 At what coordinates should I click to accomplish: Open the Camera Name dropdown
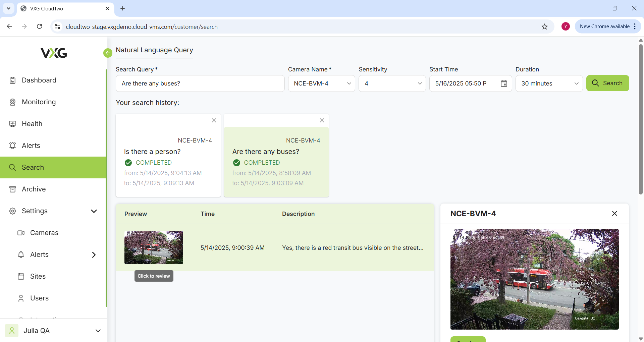click(321, 83)
